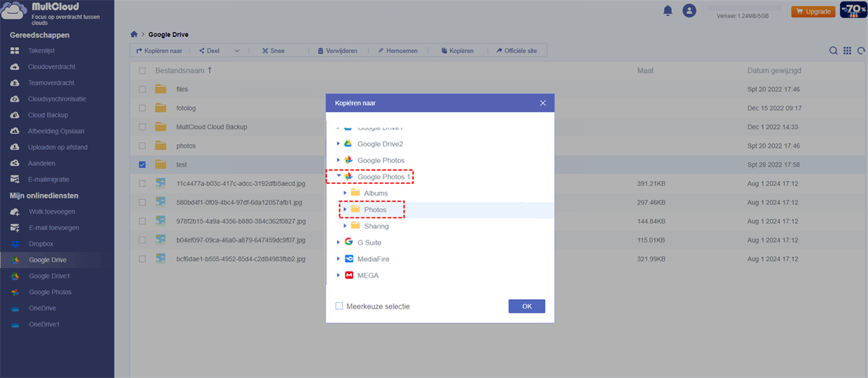Click Deel share toolbar button

pos(209,51)
